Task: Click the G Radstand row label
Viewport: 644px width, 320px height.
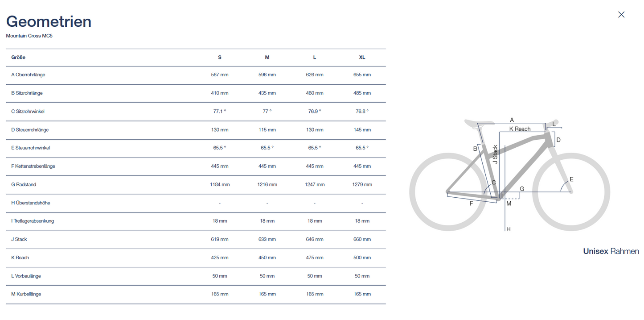Action: 25,184
